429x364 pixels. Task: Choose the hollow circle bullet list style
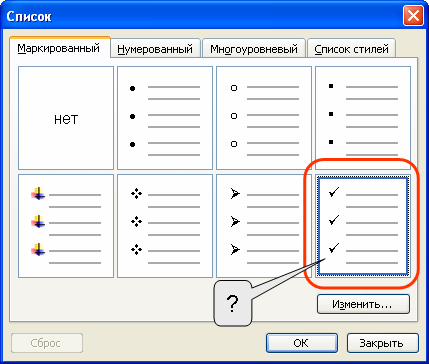click(264, 118)
